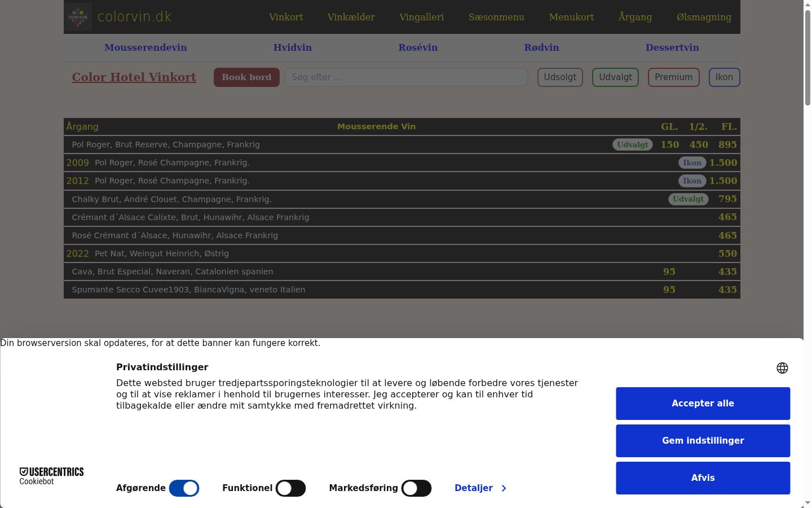Click the Usercentrics Cookiebot logo
This screenshot has height=508, width=812.
(51, 476)
